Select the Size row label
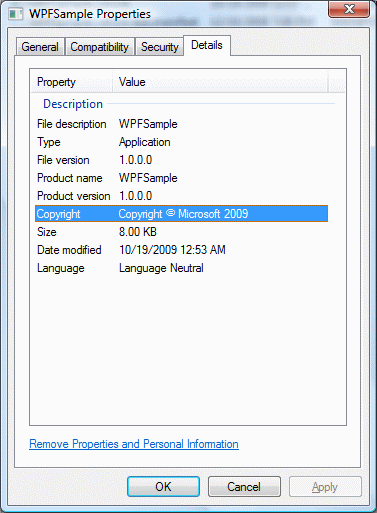 tap(47, 232)
